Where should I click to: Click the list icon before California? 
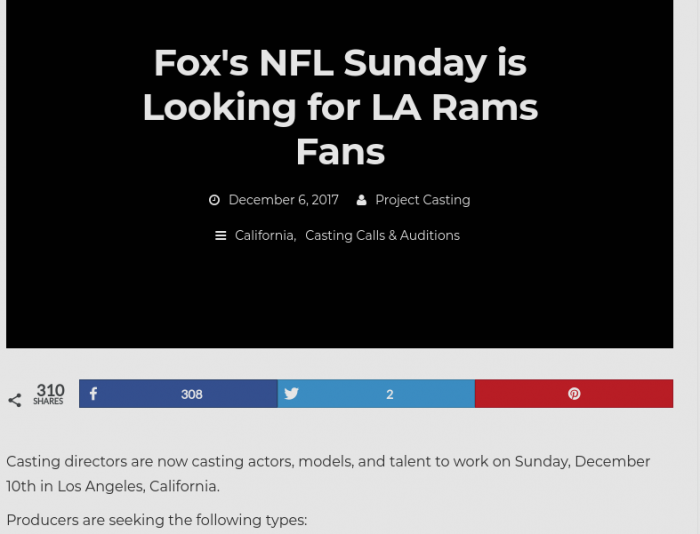[221, 236]
